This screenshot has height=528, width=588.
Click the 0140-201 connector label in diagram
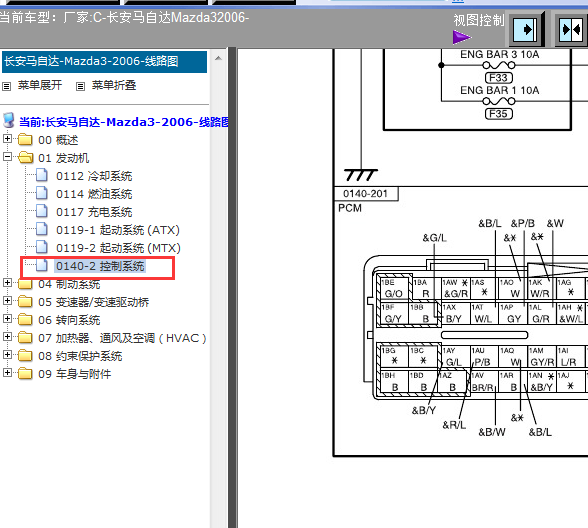(365, 194)
